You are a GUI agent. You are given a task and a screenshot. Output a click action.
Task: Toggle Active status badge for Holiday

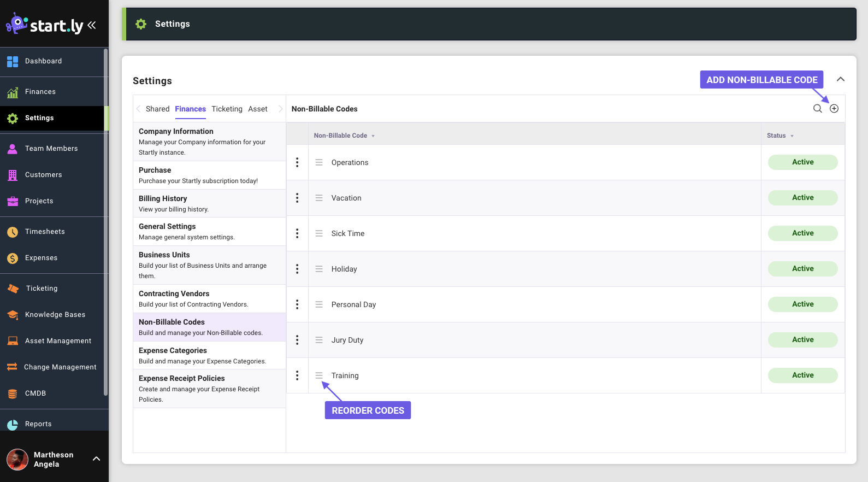802,269
